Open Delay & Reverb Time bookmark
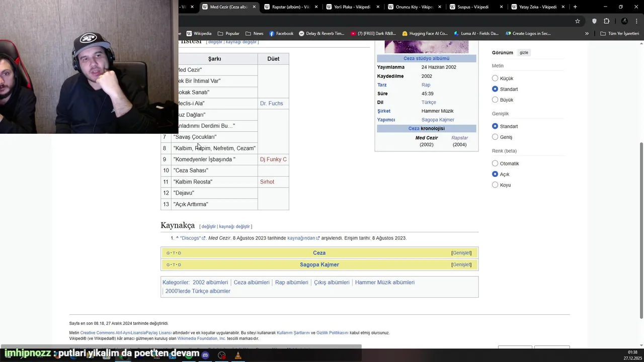 pyautogui.click(x=321, y=34)
